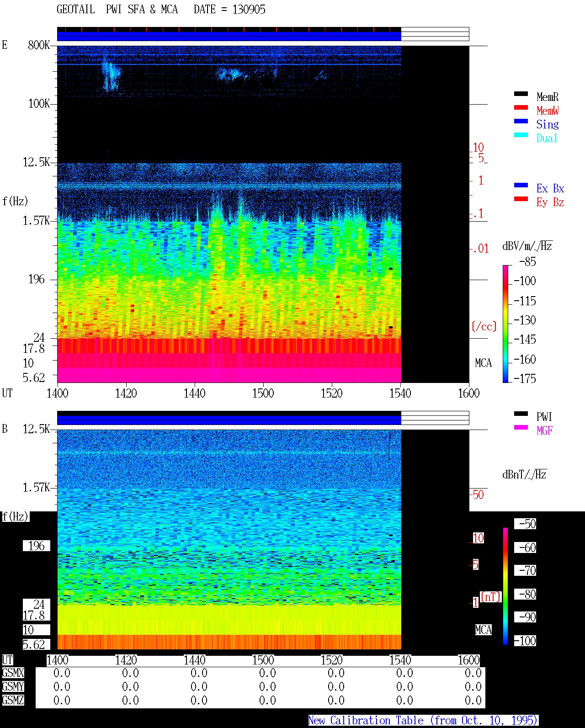The height and width of the screenshot is (728, 585).
Task: Click the "E" panel label beside 800K
Action: click(x=5, y=45)
